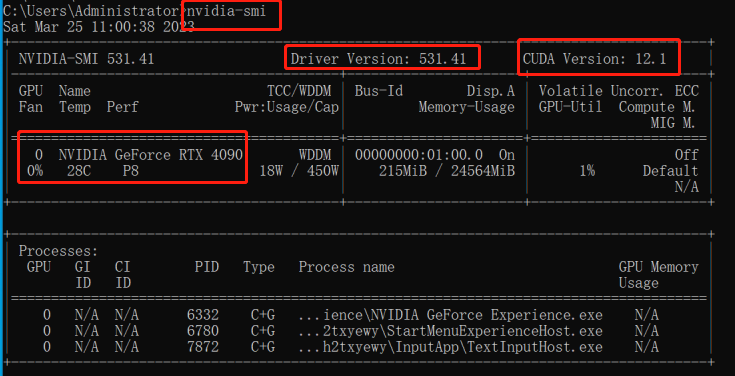Click the P8 performance state

point(130,171)
